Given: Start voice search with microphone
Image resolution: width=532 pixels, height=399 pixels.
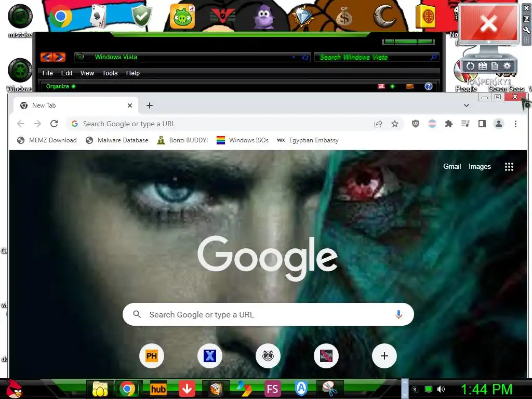Looking at the screenshot, I should coord(398,314).
